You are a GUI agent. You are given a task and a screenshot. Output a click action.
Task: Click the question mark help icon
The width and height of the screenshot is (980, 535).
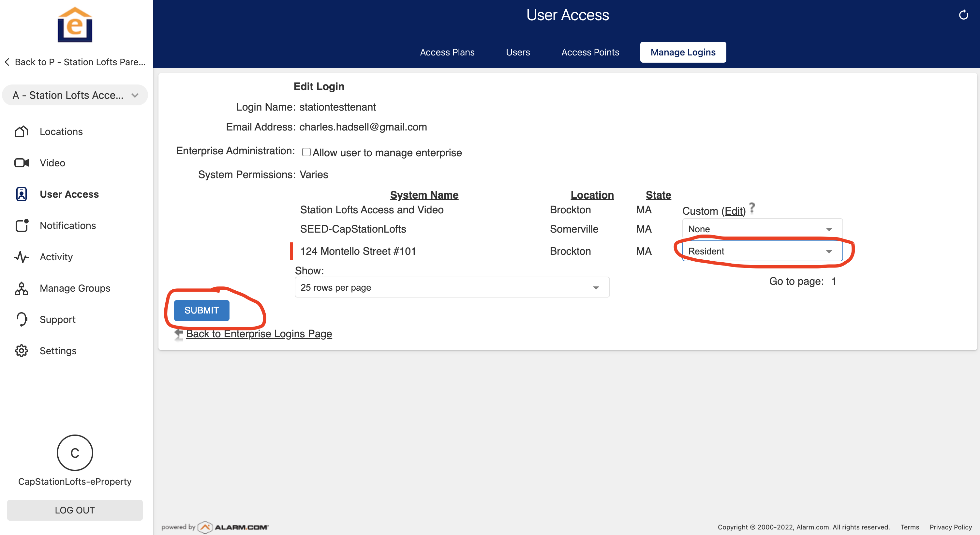(x=752, y=208)
